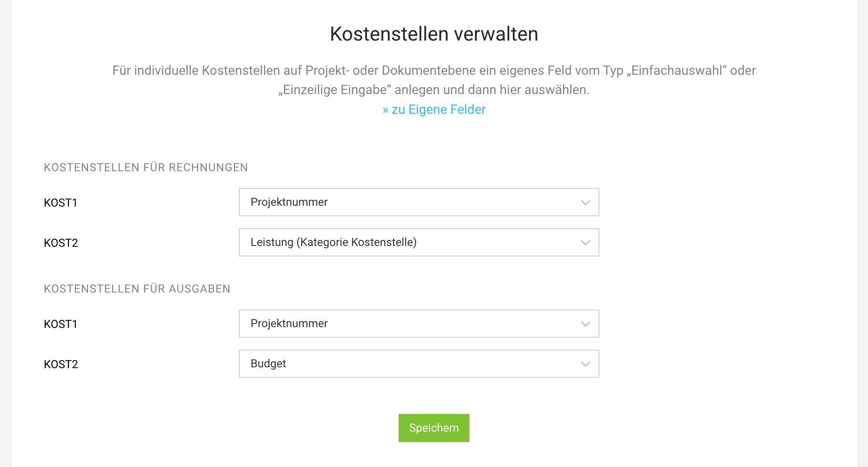Viewport: 868px width, 467px height.
Task: Click the chevron of the Projektnummer invoice dropdown
Action: [x=585, y=202]
